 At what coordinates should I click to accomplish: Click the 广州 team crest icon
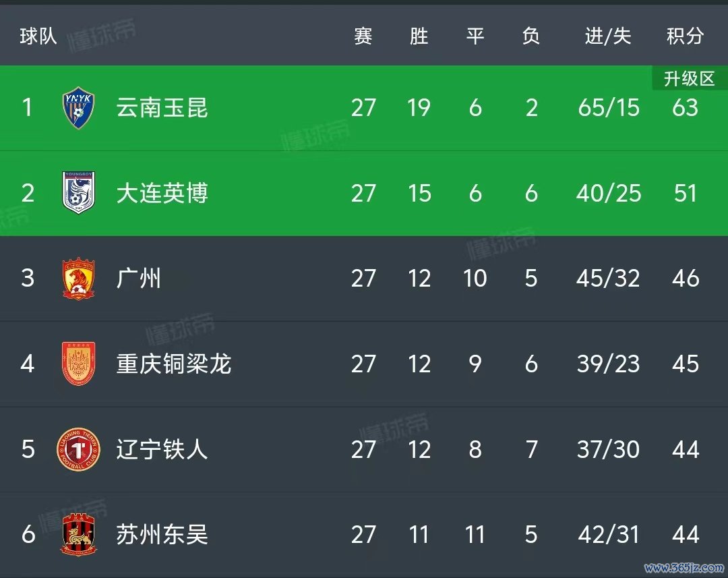[78, 278]
